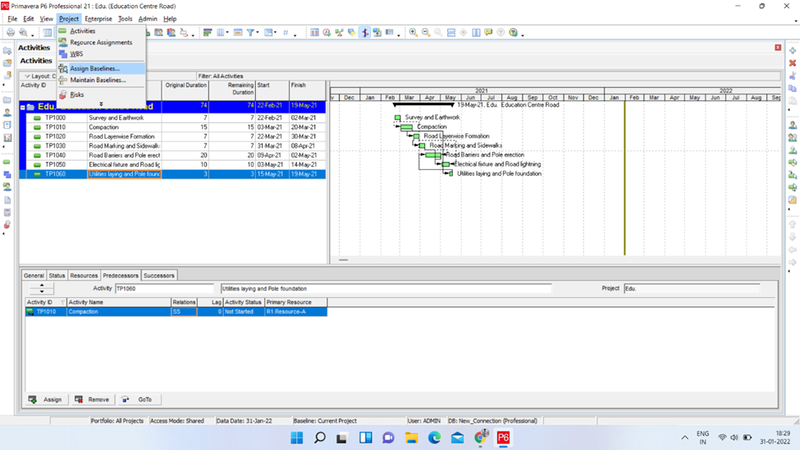This screenshot has height=450, width=800.
Task: Select activity TP1000 Survey and Earthwork row
Action: coord(176,118)
